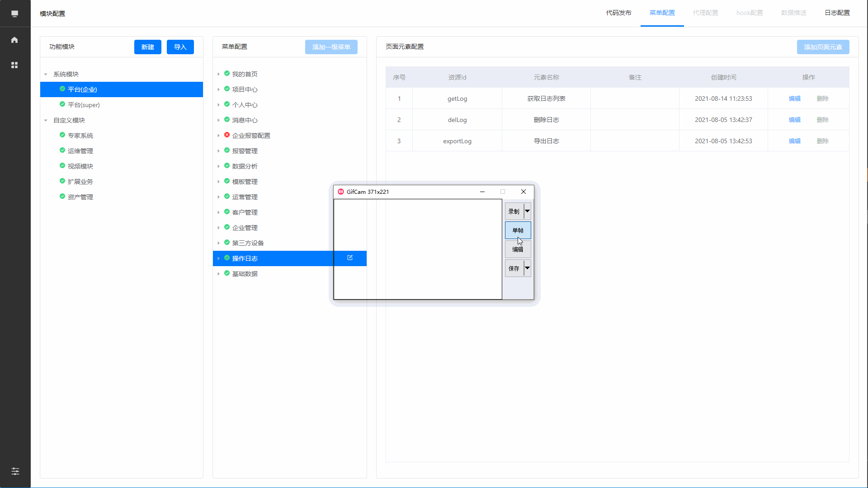868x488 pixels.
Task: Click the grid apps icon in the sidebar
Action: pyautogui.click(x=14, y=65)
